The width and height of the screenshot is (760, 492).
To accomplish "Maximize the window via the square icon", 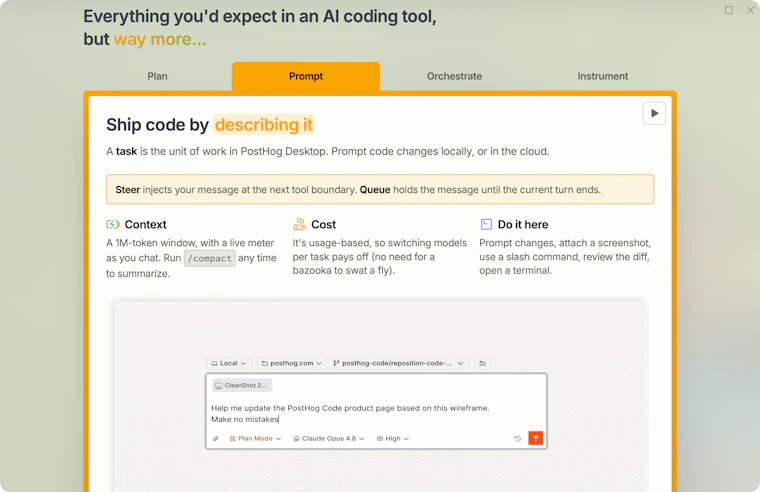I will click(728, 10).
